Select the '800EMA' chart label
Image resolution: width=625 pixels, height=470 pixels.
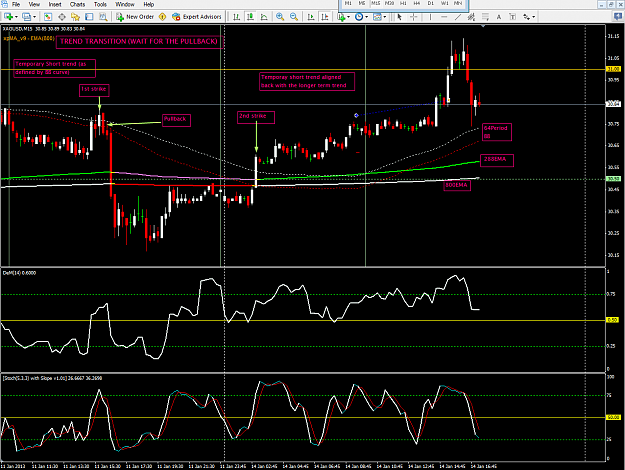pyautogui.click(x=457, y=186)
